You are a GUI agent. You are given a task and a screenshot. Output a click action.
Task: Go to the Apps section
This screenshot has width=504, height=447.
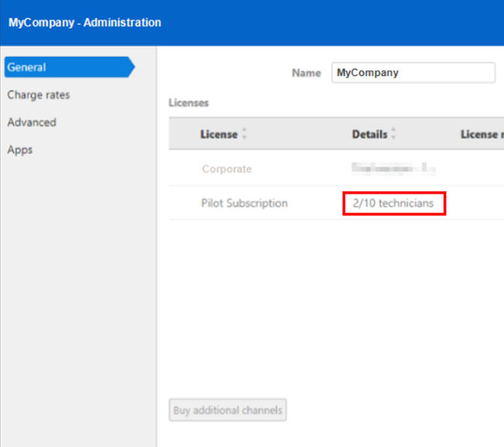tap(19, 150)
